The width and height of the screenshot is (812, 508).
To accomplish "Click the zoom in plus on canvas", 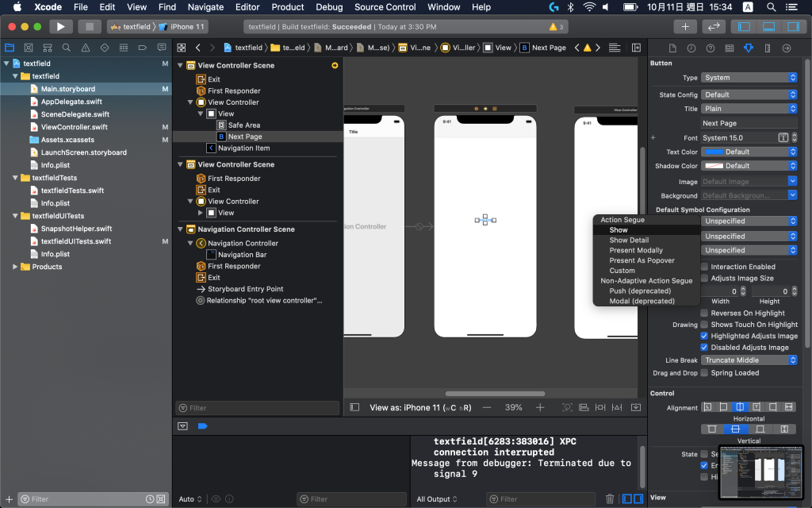I will coord(540,407).
